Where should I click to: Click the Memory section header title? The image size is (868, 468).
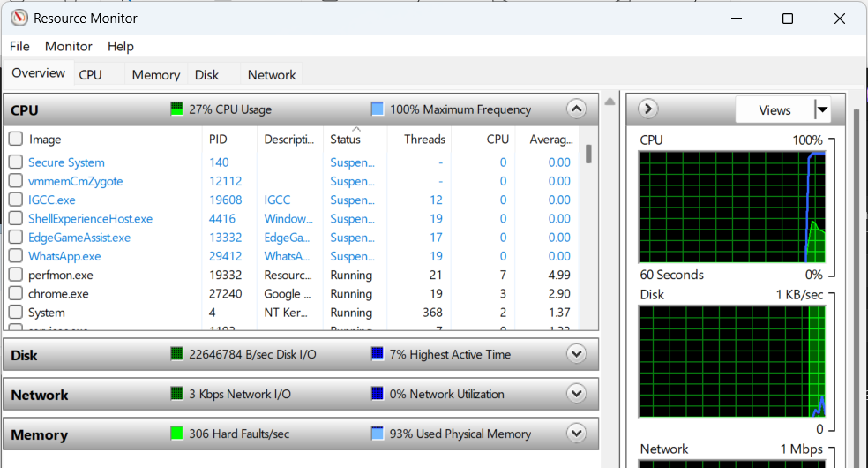(39, 434)
